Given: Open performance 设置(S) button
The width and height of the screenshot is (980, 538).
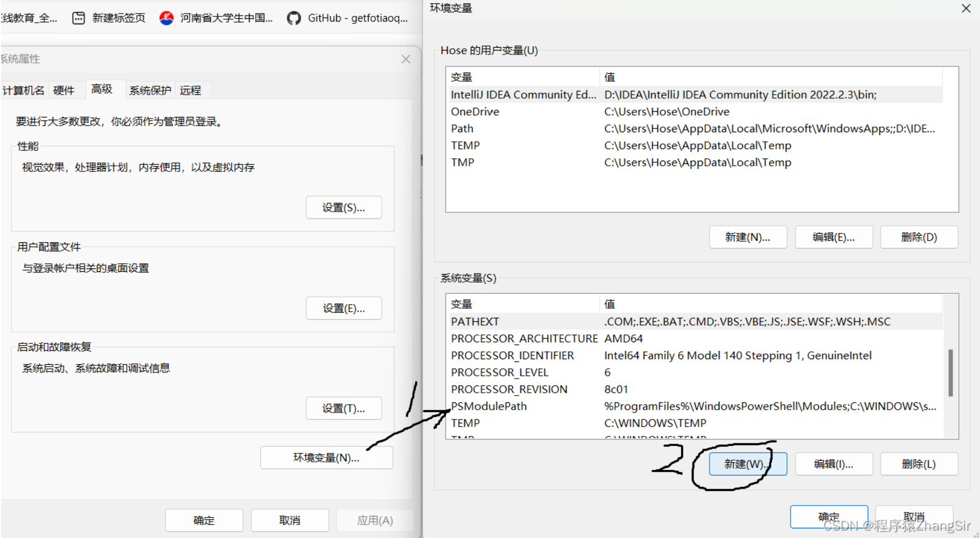Looking at the screenshot, I should pos(344,208).
